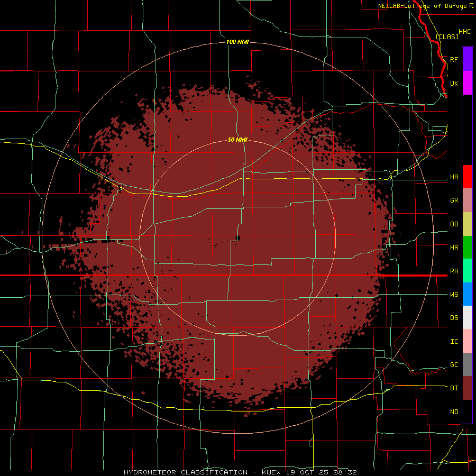This screenshot has width=476, height=476.
Task: Click the BI dark red legend swatch
Action: pos(467,388)
